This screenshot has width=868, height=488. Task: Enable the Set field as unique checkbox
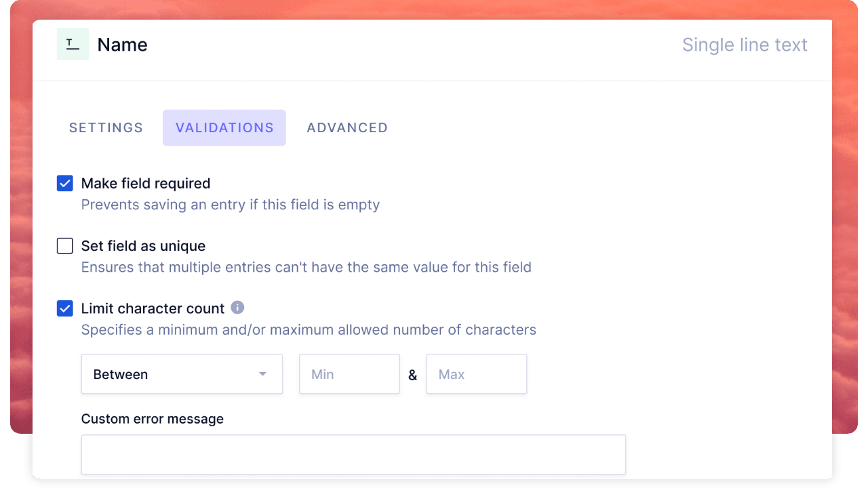65,246
